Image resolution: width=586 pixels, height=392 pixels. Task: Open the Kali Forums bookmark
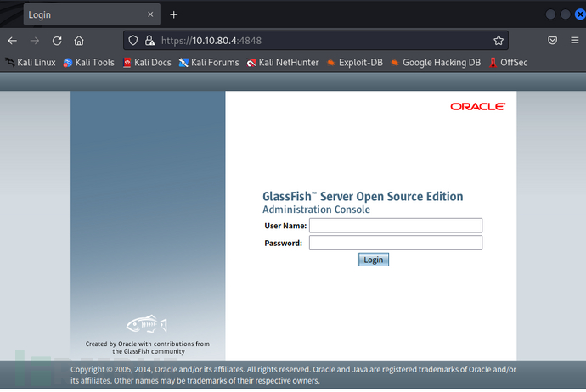coord(209,62)
